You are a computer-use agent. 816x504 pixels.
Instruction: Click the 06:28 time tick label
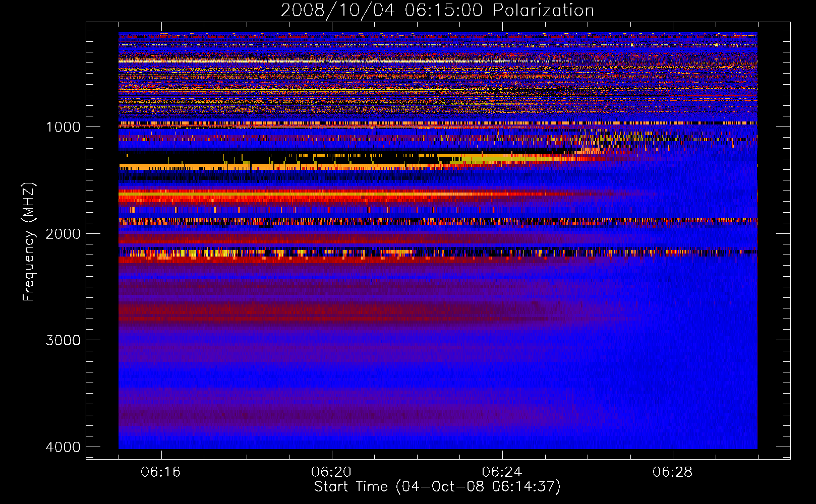click(x=673, y=472)
